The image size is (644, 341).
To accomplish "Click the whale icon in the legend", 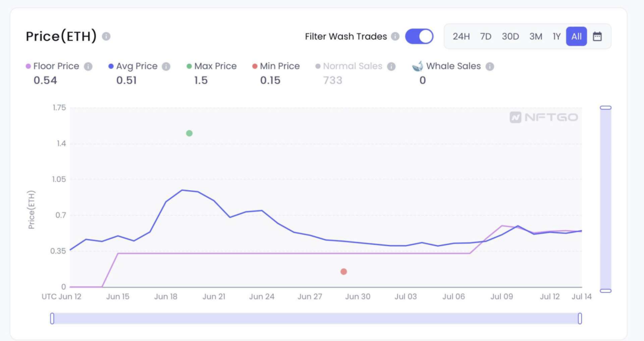I will 417,66.
